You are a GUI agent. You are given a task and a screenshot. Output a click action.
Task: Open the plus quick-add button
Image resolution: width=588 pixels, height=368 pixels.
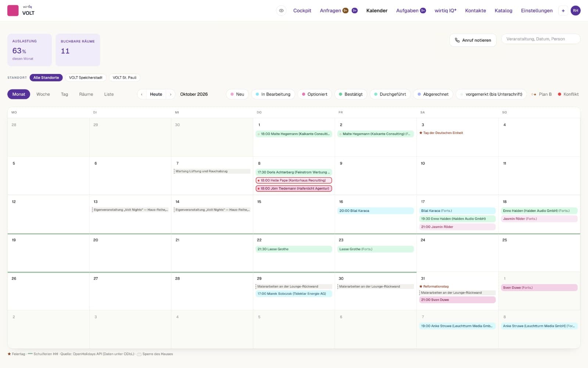pyautogui.click(x=563, y=11)
